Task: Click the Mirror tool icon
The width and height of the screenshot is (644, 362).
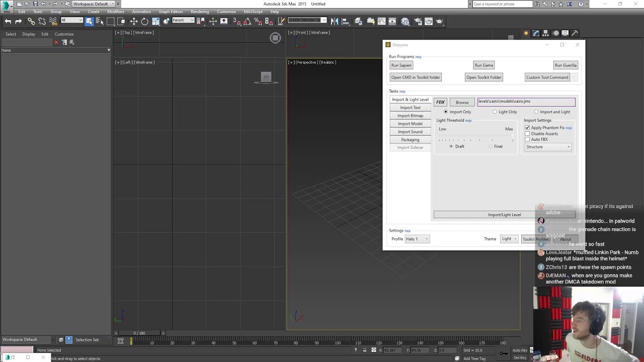Action: pos(335,21)
